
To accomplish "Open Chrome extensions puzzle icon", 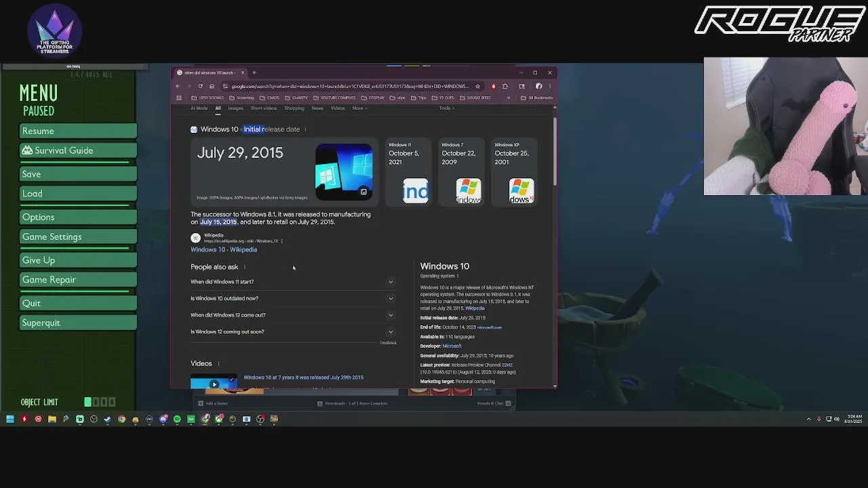I will pos(505,86).
